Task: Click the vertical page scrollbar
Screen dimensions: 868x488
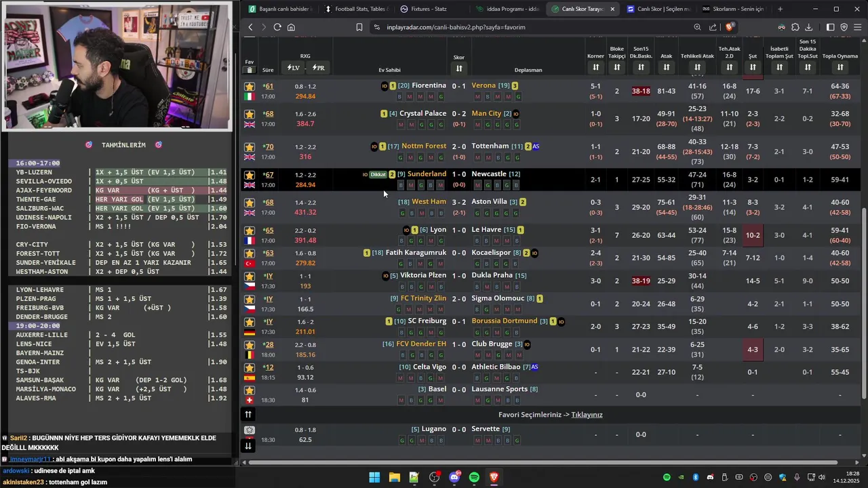Action: (864, 303)
